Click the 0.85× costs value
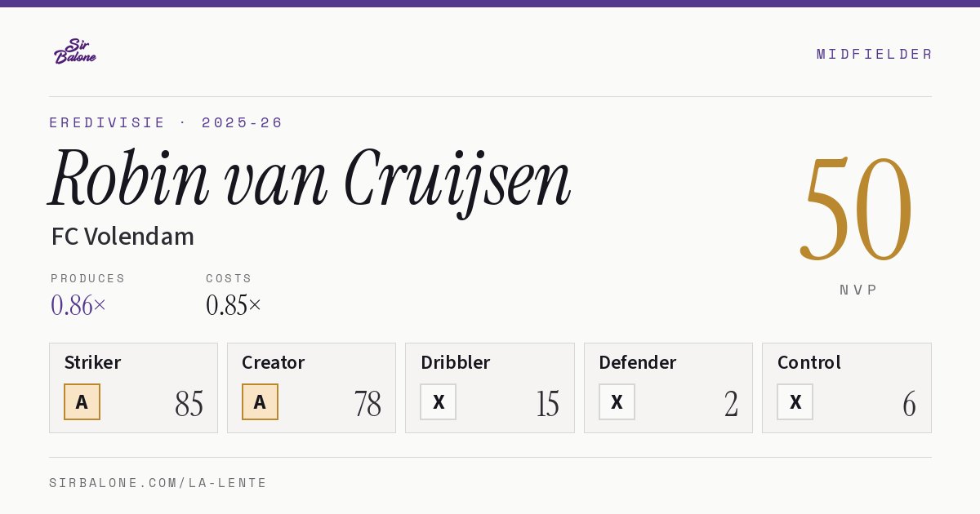980x514 pixels. click(x=234, y=305)
